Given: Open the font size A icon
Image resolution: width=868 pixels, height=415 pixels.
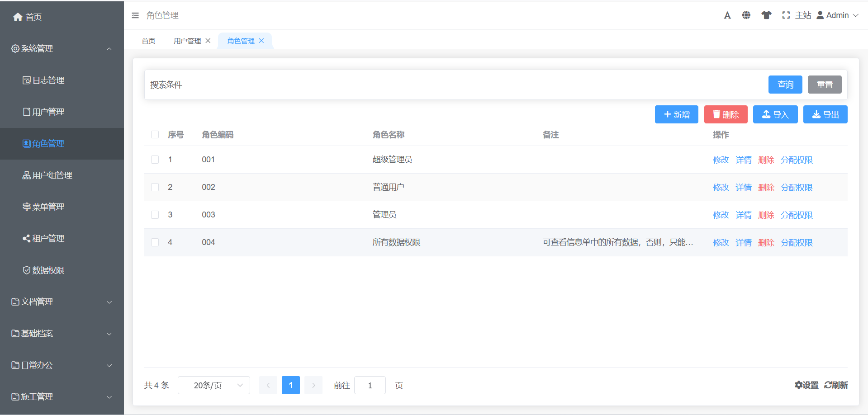Looking at the screenshot, I should [x=727, y=15].
